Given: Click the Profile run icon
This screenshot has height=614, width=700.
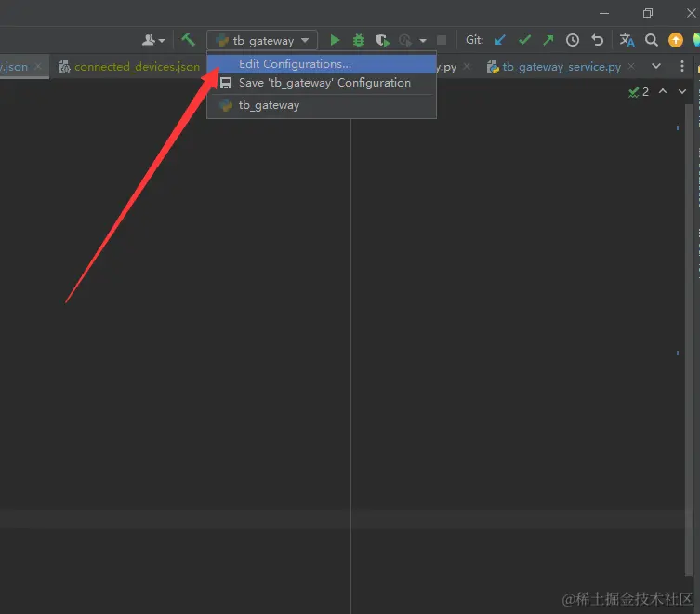Looking at the screenshot, I should (x=405, y=40).
